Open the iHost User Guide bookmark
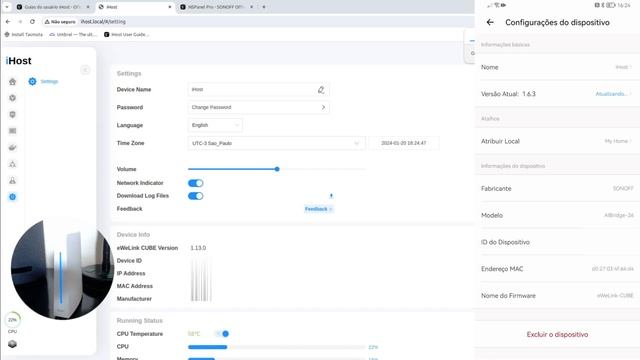 127,35
